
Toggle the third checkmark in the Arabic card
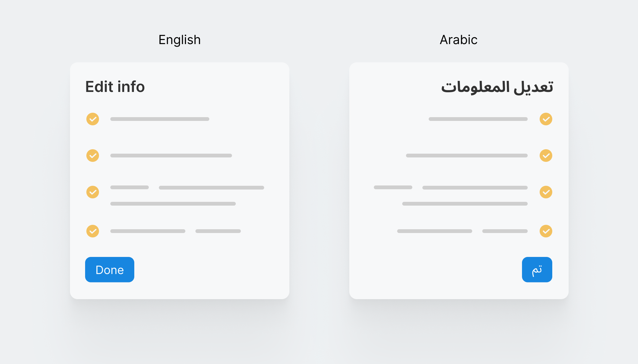click(x=546, y=192)
